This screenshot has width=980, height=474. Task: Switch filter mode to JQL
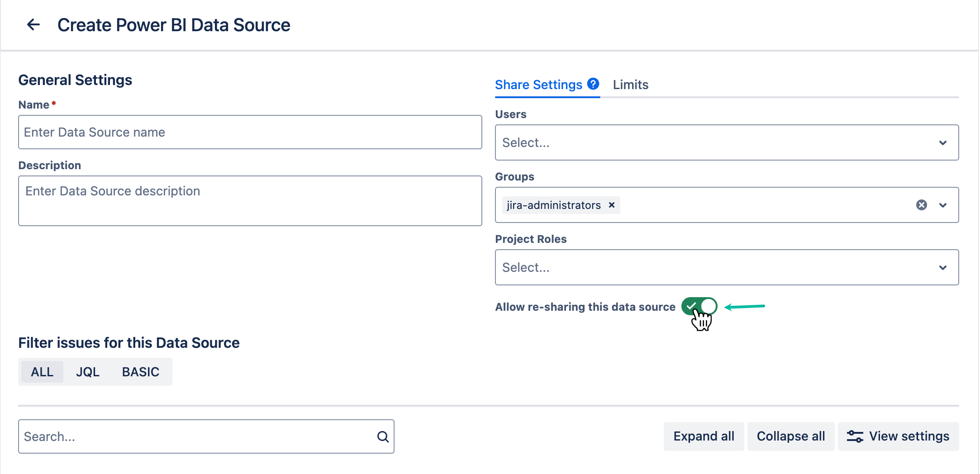point(88,371)
